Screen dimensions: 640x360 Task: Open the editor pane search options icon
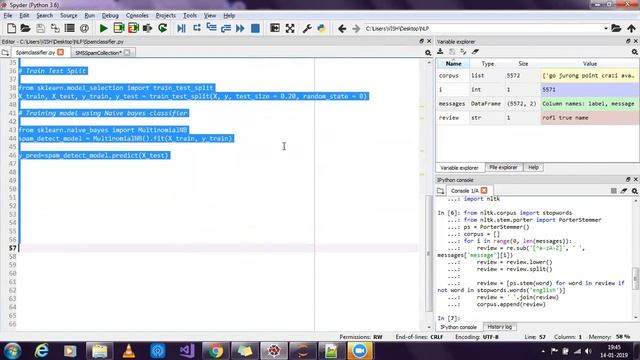tap(428, 53)
